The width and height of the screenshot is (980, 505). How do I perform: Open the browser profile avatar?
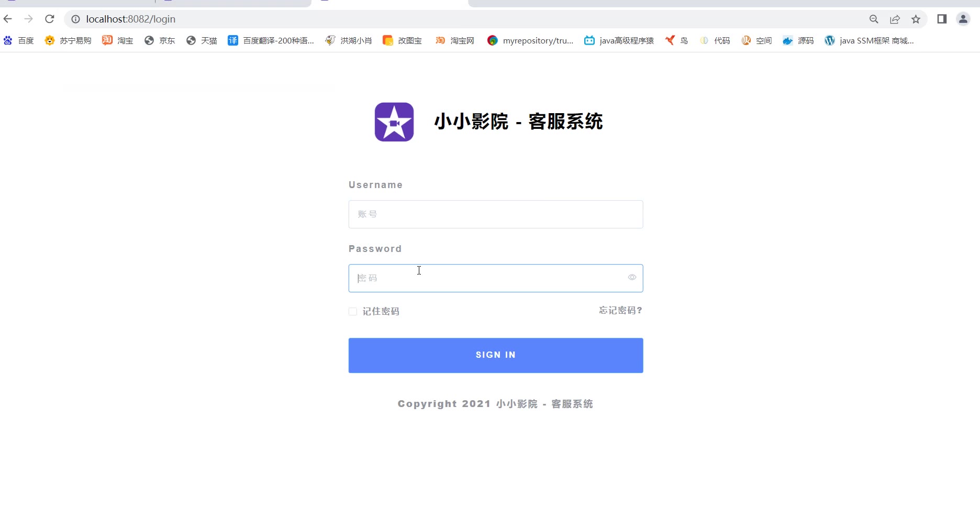click(963, 19)
